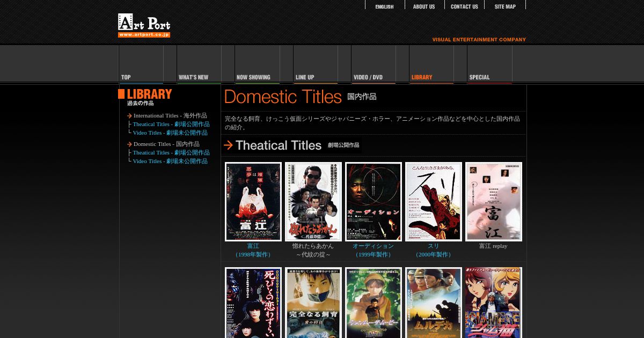Image resolution: width=644 pixels, height=338 pixels.
Task: Open the シャム猫 anime poster thumbnail
Action: click(x=494, y=303)
